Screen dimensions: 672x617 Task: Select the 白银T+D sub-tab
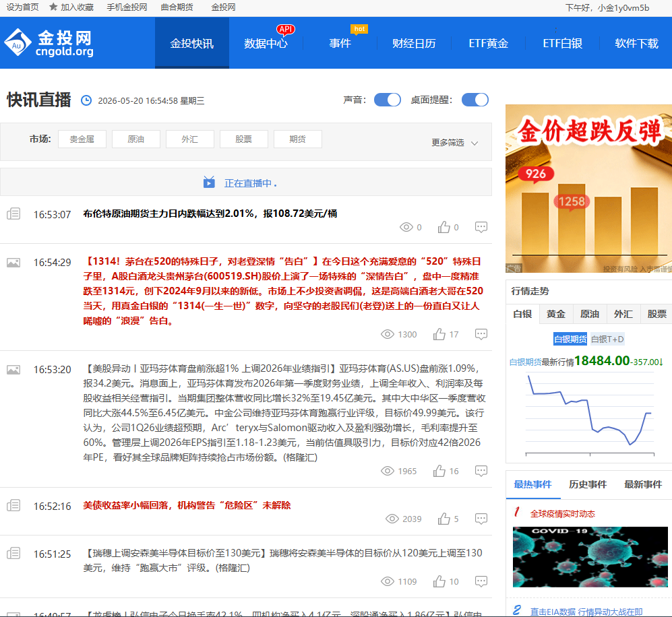coord(607,339)
